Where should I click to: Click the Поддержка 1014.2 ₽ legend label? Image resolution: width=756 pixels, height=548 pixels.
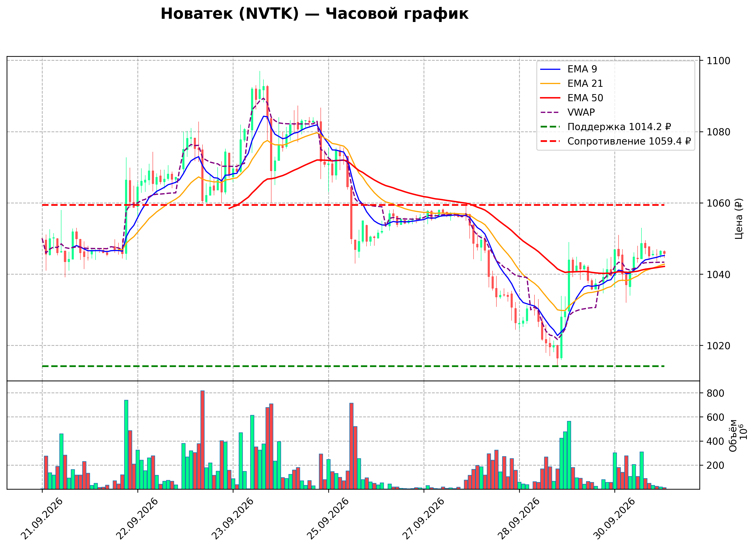click(x=619, y=127)
